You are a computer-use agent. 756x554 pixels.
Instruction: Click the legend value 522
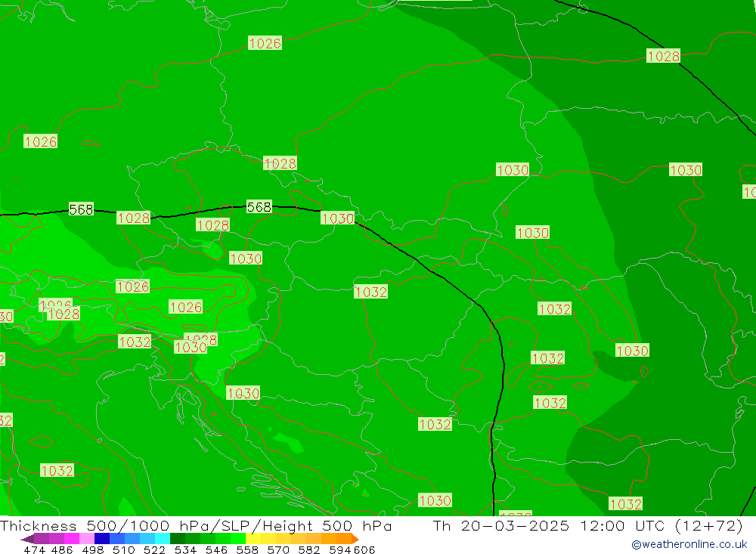click(155, 549)
